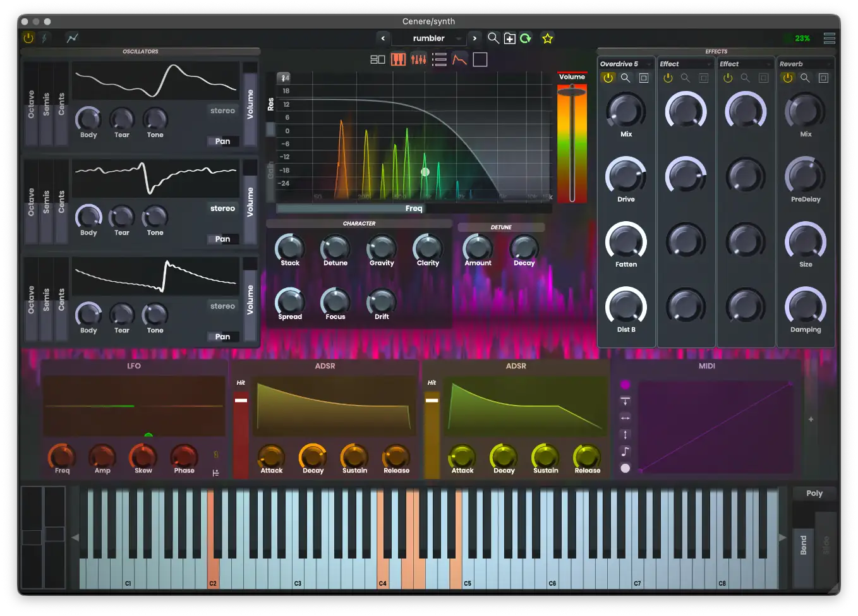
Task: Toggle the third Effect slot power
Action: (728, 78)
